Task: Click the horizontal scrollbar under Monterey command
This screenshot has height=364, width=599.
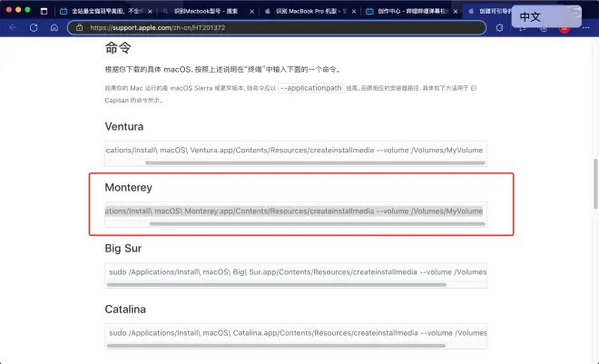Action: 318,224
